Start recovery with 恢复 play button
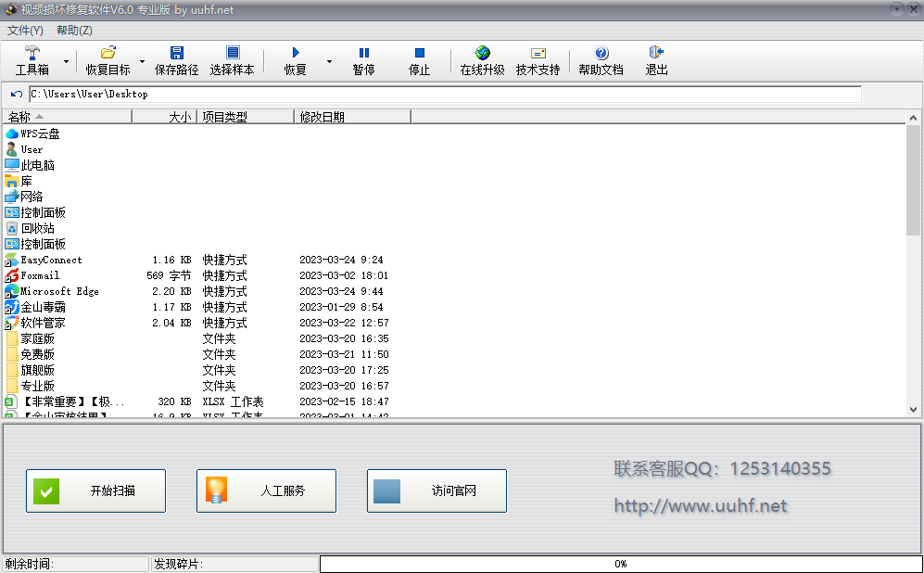 click(296, 60)
